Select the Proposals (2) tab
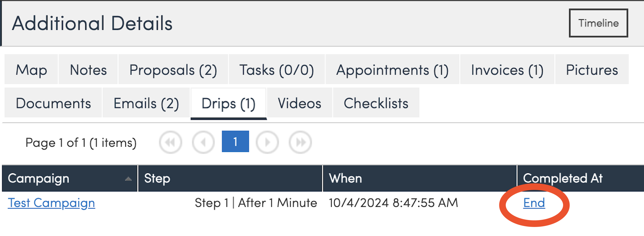644x236 pixels. point(173,70)
